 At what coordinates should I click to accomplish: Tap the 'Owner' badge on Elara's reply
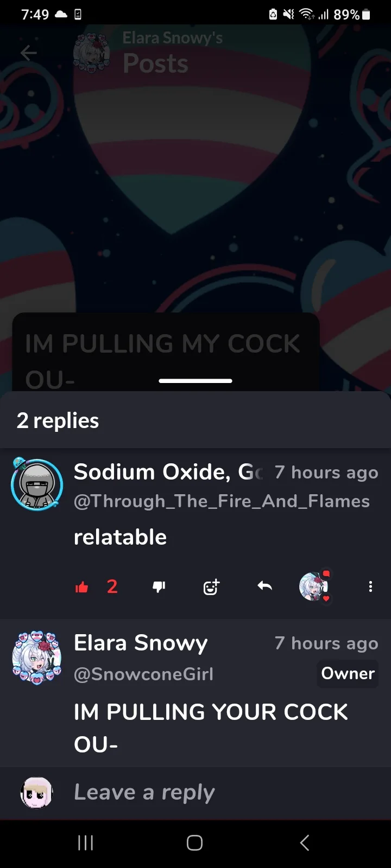coord(348,673)
